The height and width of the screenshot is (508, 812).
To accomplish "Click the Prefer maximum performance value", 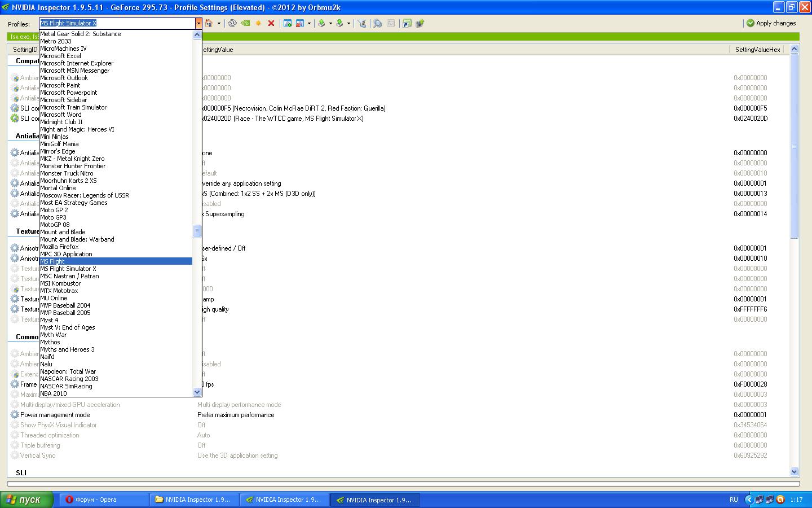I will 236,415.
